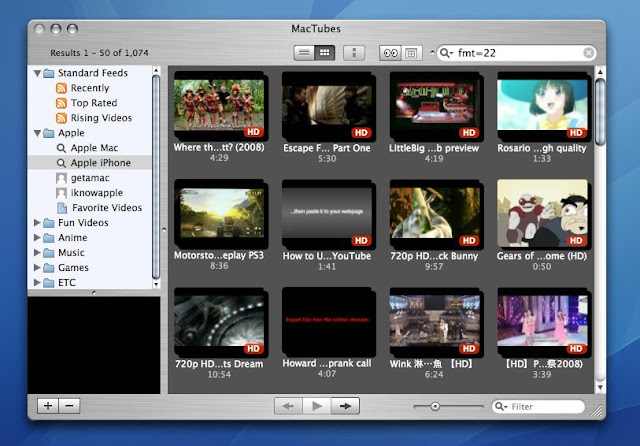The image size is (640, 446).
Task: Go to previous results page arrow
Action: [288, 406]
